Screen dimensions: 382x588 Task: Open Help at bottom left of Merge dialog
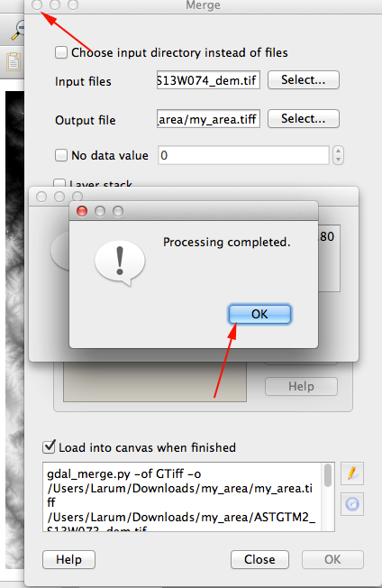click(x=68, y=559)
